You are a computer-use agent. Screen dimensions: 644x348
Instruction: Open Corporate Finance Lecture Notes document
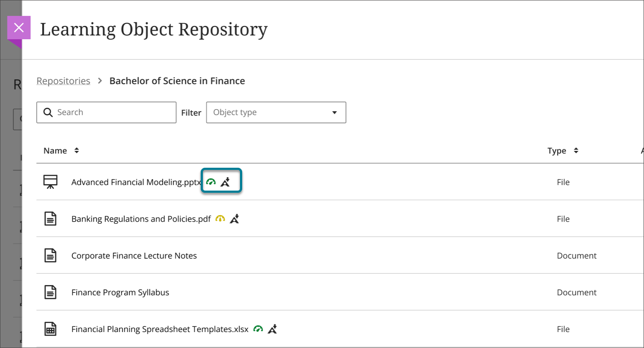tap(134, 256)
